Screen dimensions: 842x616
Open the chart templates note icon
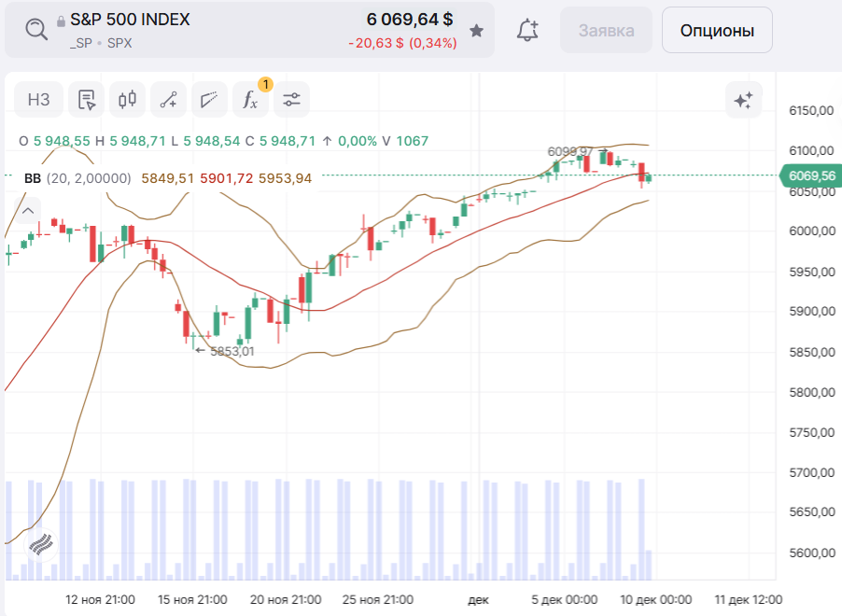coord(87,99)
